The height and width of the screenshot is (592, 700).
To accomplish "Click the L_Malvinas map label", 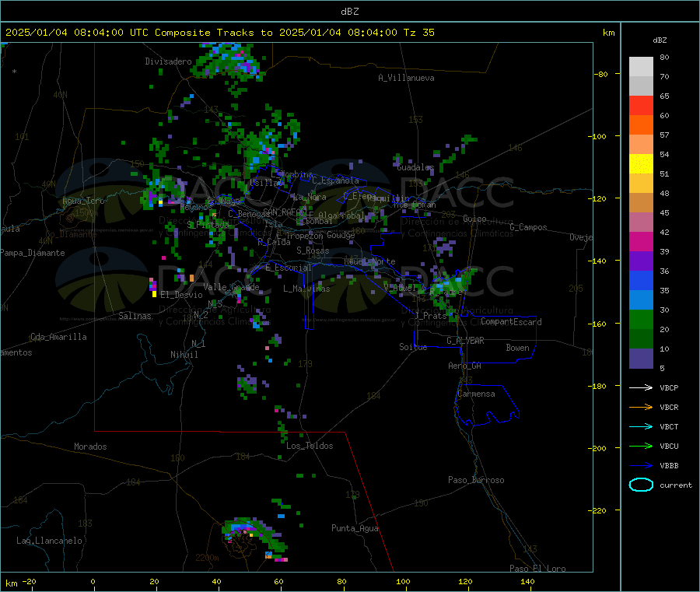I will [306, 289].
